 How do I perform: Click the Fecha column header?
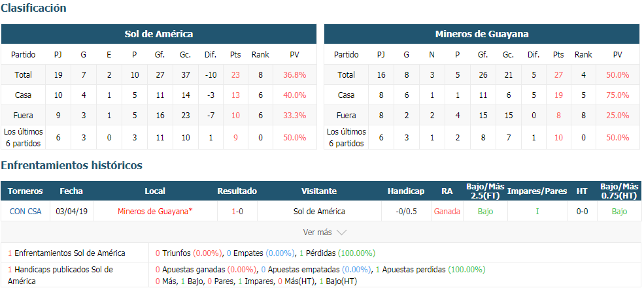[71, 191]
